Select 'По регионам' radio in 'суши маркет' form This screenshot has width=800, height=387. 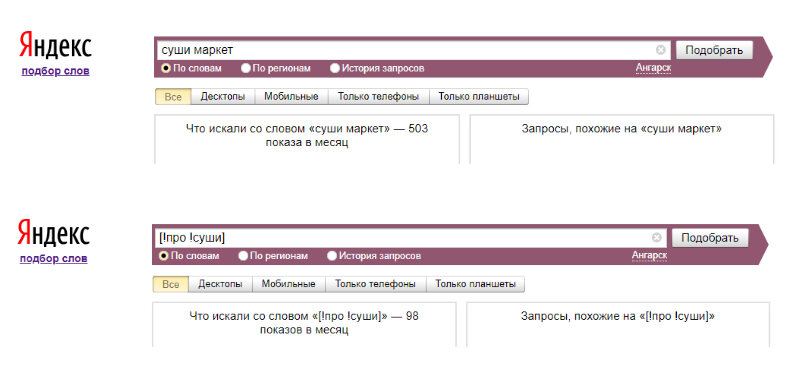pos(245,68)
